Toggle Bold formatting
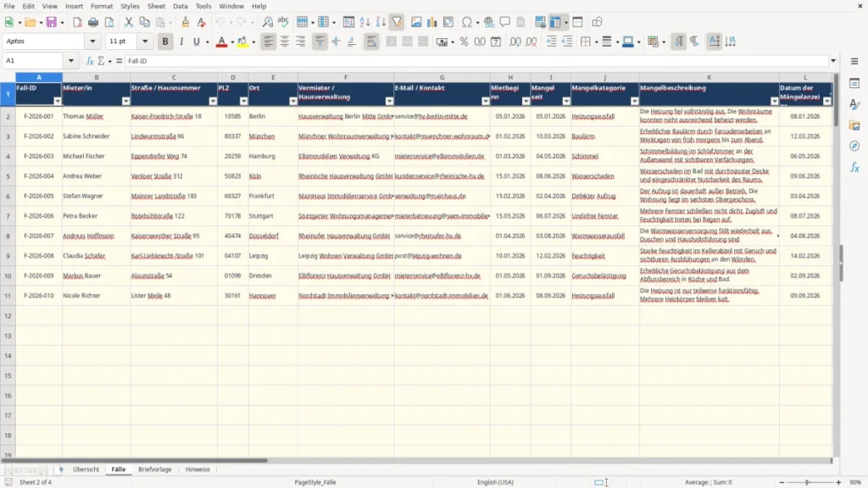 [x=165, y=42]
